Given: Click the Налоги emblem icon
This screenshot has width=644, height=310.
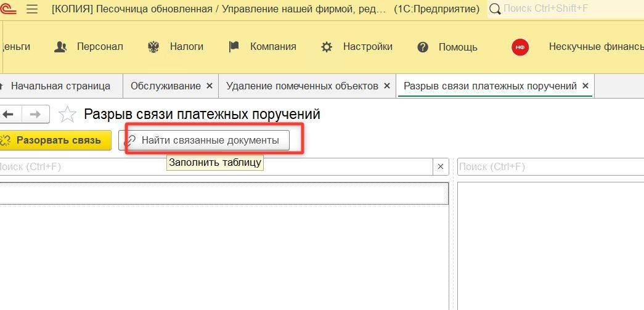Looking at the screenshot, I should tap(153, 47).
